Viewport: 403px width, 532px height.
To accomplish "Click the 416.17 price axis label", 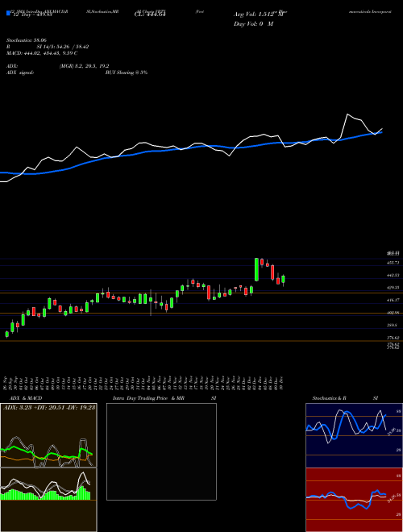I will click(x=393, y=301).
